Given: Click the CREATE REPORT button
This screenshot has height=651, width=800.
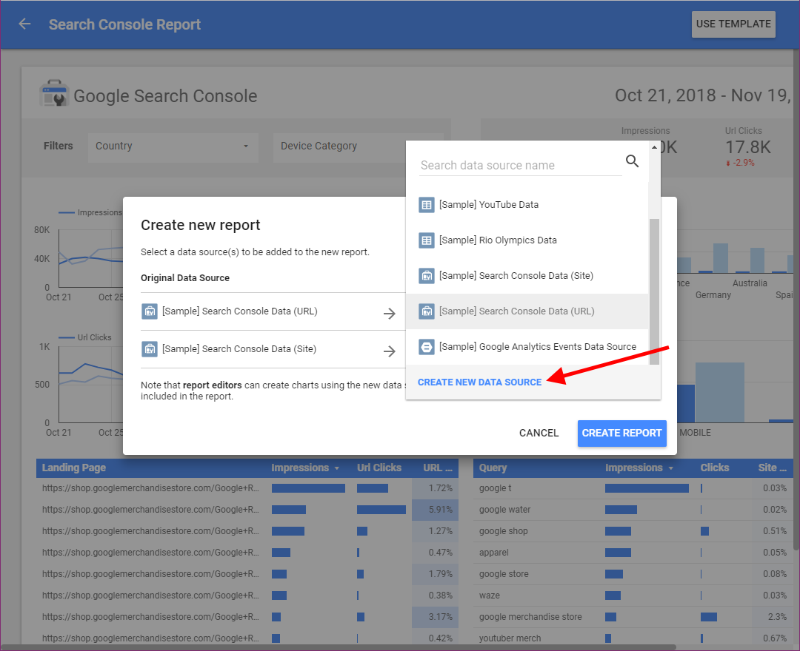Looking at the screenshot, I should [x=622, y=433].
